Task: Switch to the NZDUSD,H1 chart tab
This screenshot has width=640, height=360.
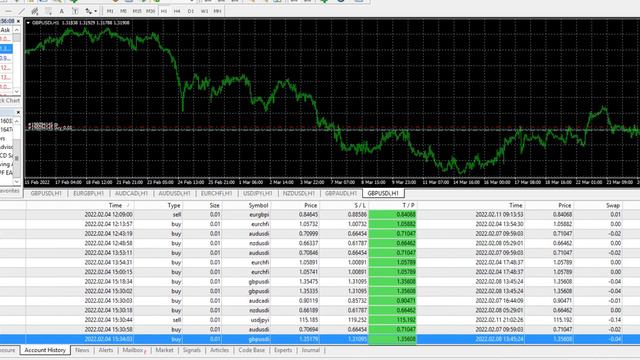Action: [x=299, y=193]
